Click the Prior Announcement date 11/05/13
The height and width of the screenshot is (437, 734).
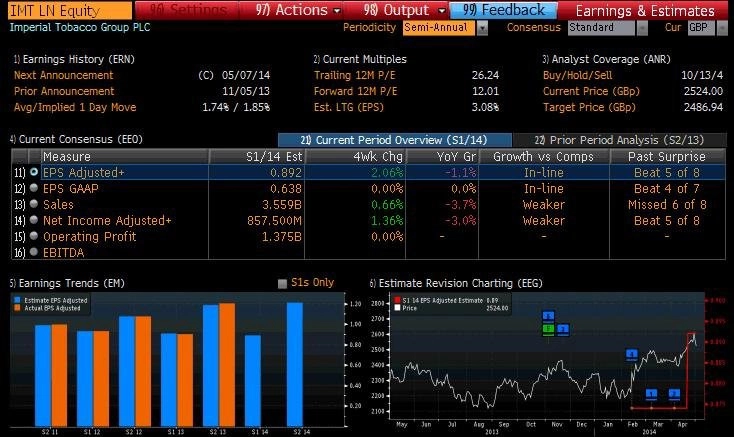pos(246,91)
